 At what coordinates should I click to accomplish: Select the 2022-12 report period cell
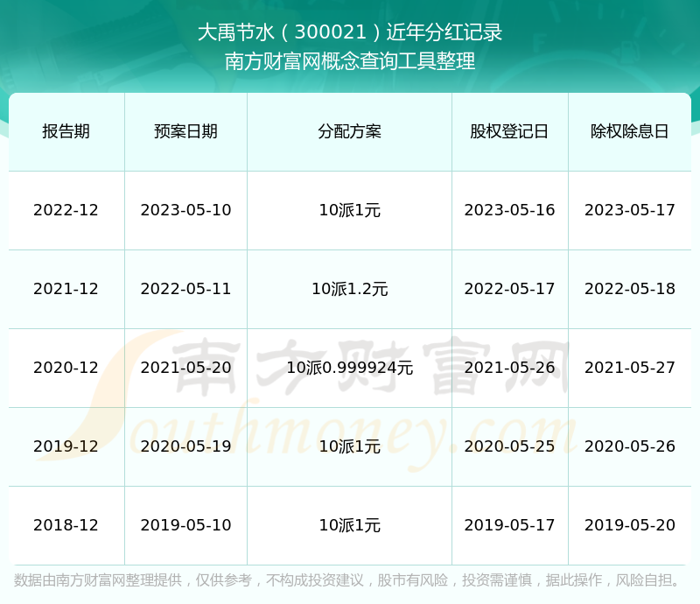66,210
